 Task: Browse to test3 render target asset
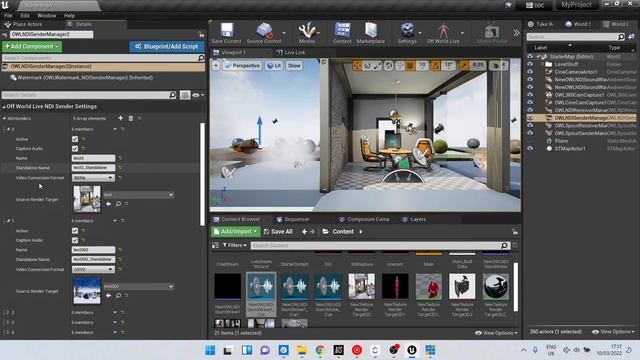click(118, 204)
